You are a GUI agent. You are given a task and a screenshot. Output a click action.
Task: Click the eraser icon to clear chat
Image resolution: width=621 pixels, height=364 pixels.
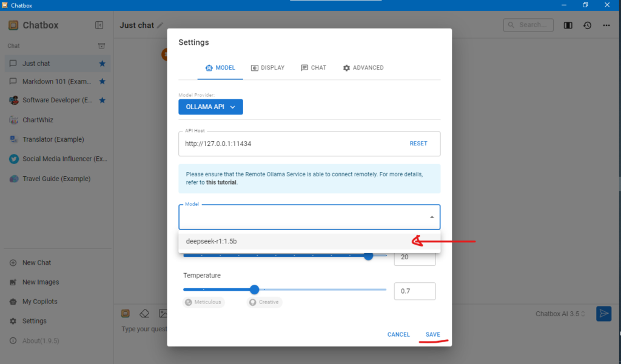(144, 313)
